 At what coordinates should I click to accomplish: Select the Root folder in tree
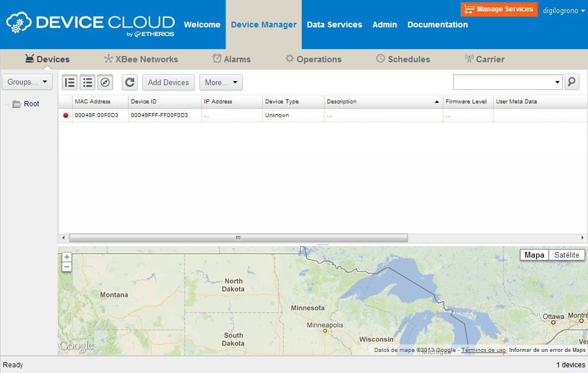pyautogui.click(x=31, y=104)
